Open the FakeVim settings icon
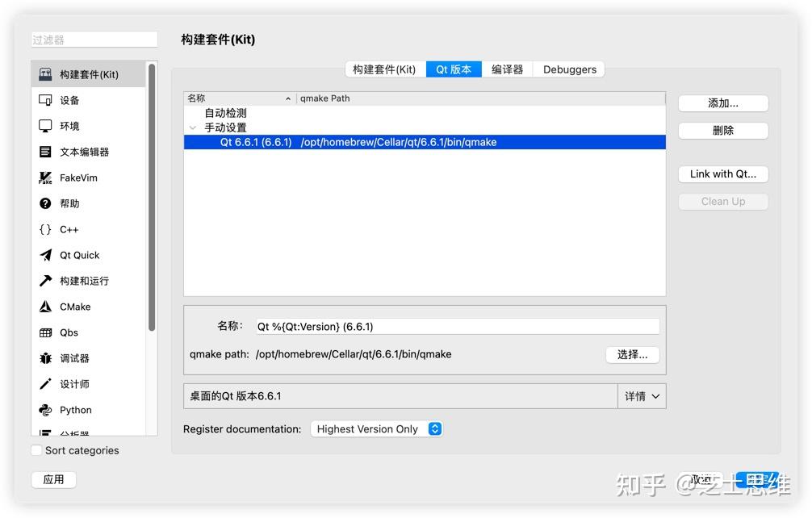The height and width of the screenshot is (518, 812). (x=45, y=178)
